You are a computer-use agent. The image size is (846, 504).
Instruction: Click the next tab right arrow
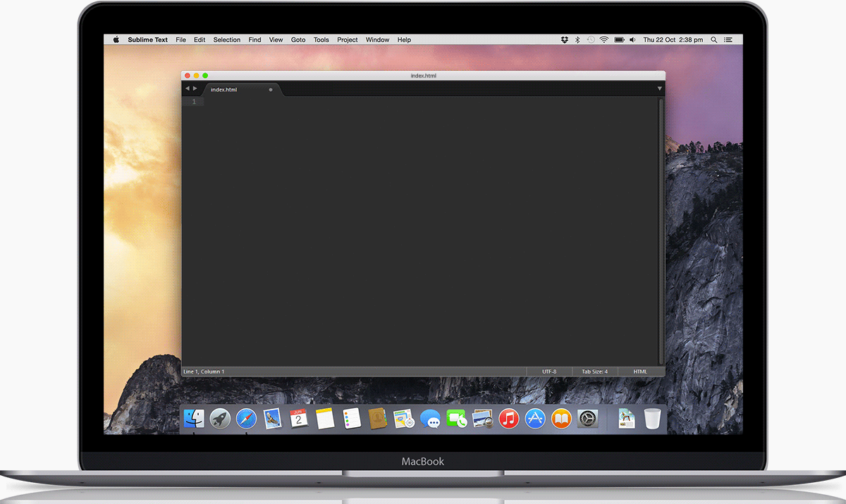coord(195,89)
